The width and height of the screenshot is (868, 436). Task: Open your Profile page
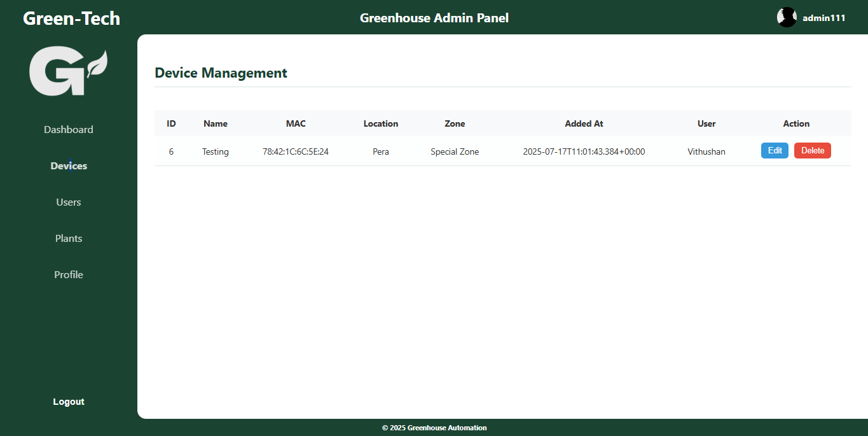68,274
